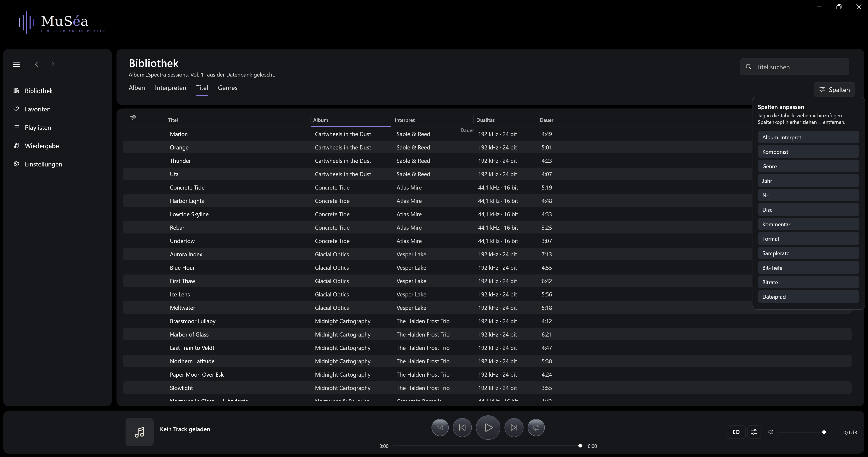Screen dimensions: 868x457
Task: Click the Playlisten list icon
Action: point(16,127)
